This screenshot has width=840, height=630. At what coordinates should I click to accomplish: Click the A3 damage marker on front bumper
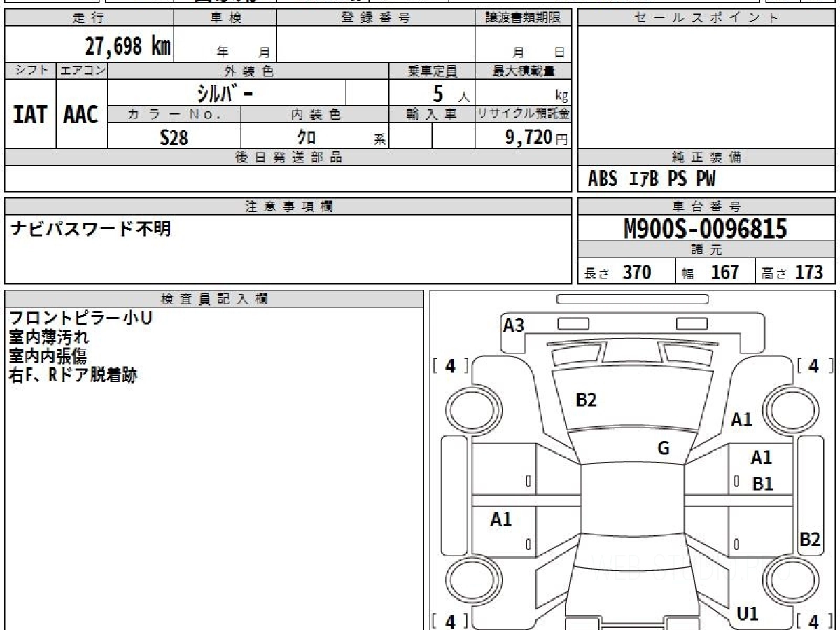point(514,325)
